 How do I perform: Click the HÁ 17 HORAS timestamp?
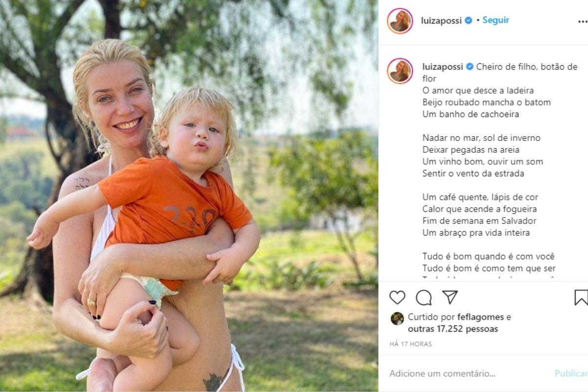click(x=411, y=344)
